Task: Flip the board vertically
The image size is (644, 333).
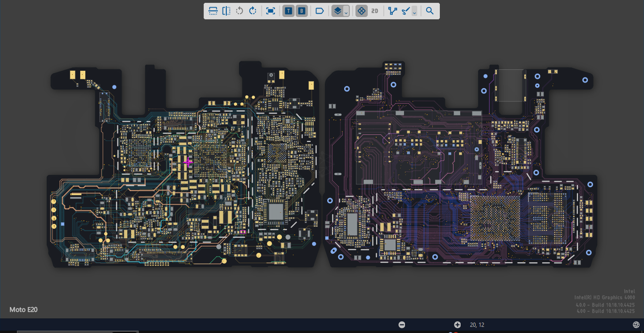Action: pos(213,11)
